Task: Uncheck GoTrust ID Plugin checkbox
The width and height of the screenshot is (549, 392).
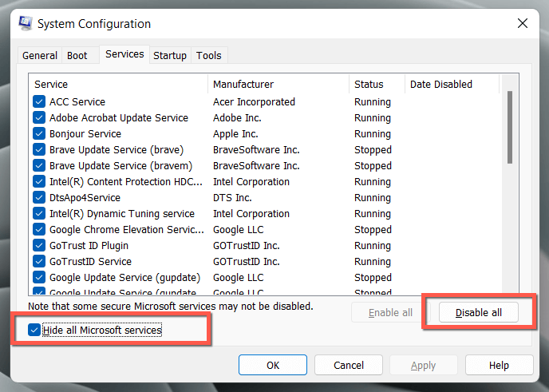Action: coord(39,246)
